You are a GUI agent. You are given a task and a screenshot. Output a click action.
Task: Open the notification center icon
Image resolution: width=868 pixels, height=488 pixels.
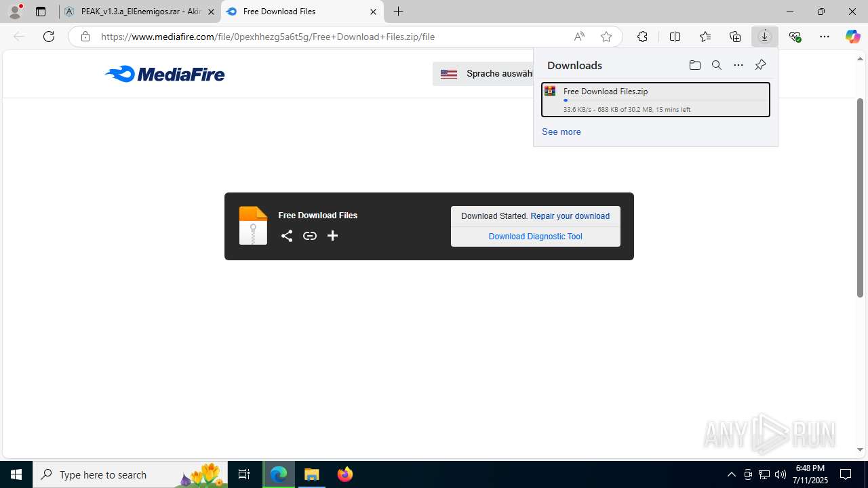pyautogui.click(x=846, y=474)
